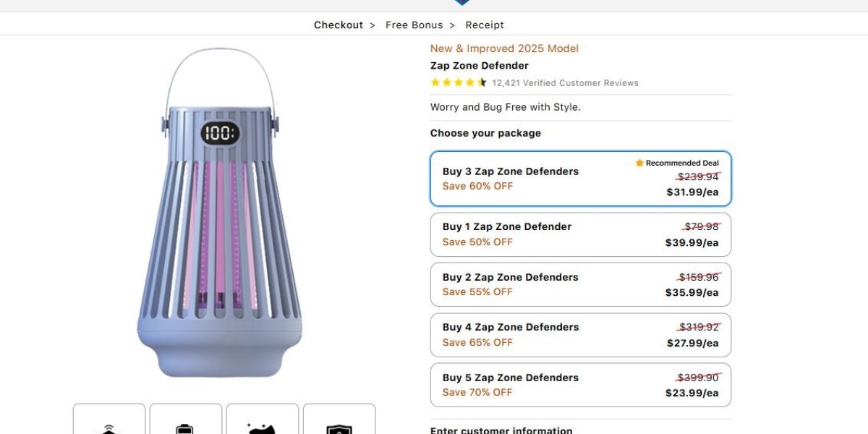Click the Recommended Deal star badge

click(677, 163)
